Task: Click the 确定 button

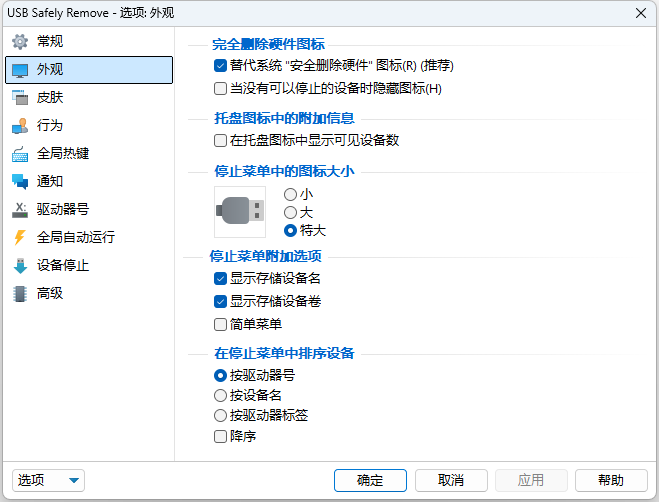Action: click(370, 481)
